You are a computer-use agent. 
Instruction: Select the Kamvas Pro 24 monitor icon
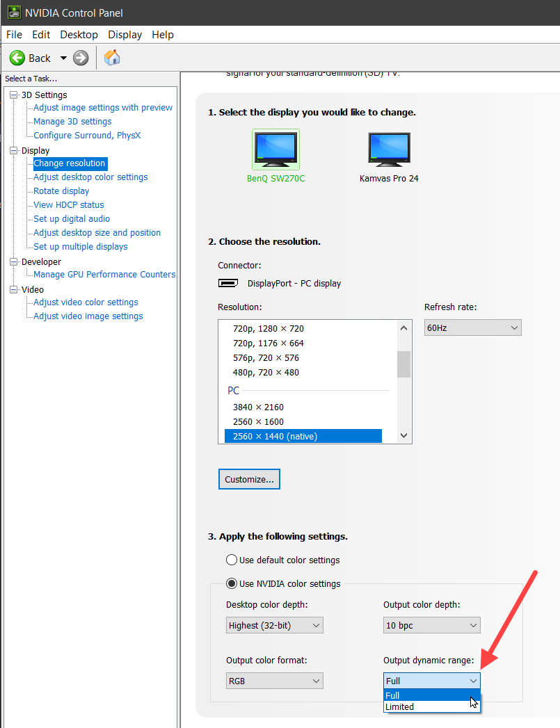tap(389, 149)
